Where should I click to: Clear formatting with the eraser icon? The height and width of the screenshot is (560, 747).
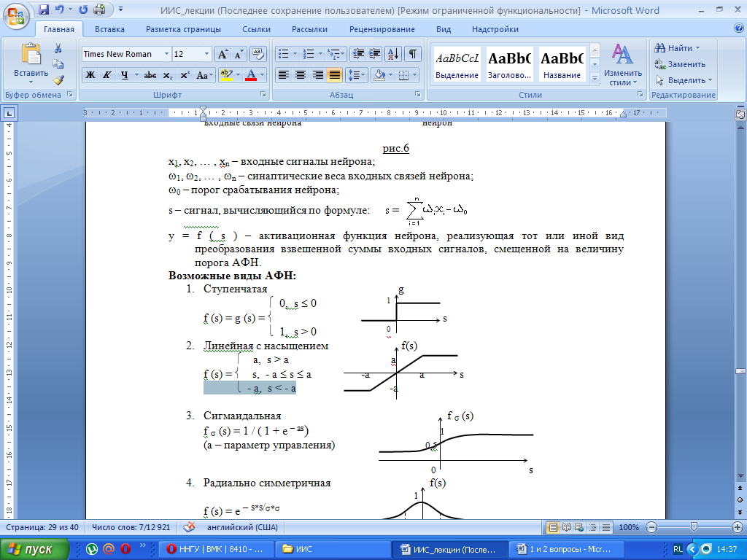[x=258, y=54]
